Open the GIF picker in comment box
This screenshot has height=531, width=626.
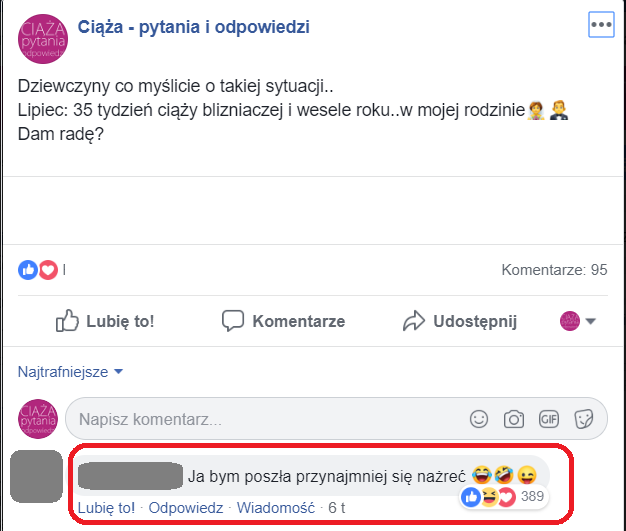click(549, 419)
